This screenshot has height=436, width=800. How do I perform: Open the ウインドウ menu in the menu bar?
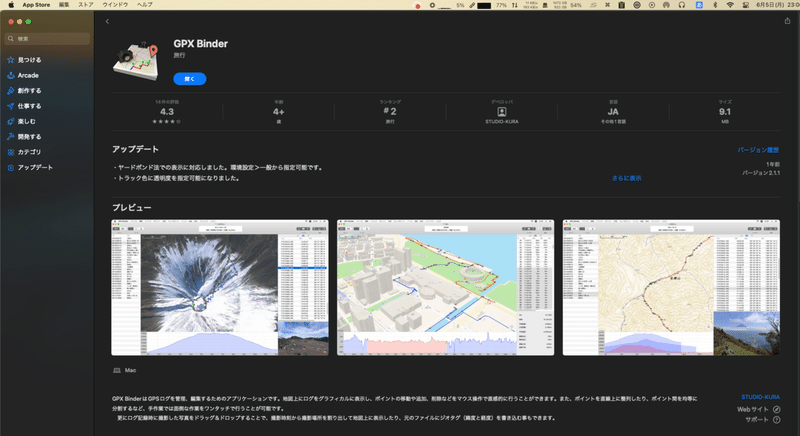115,5
